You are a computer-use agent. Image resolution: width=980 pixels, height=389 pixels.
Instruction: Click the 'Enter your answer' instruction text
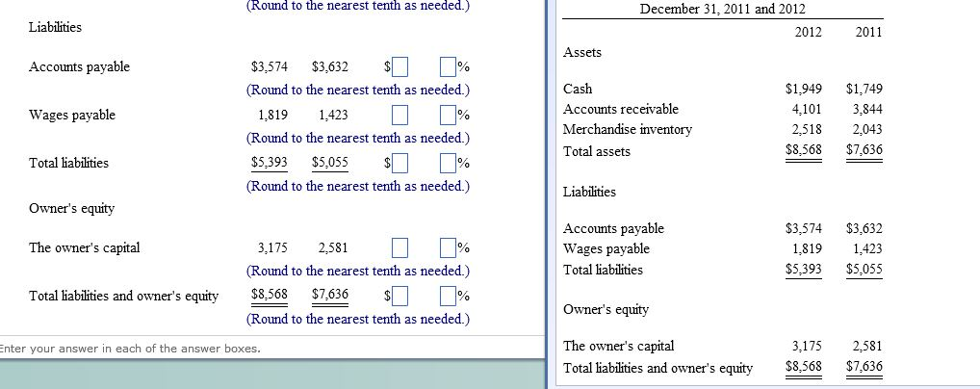coord(131,348)
